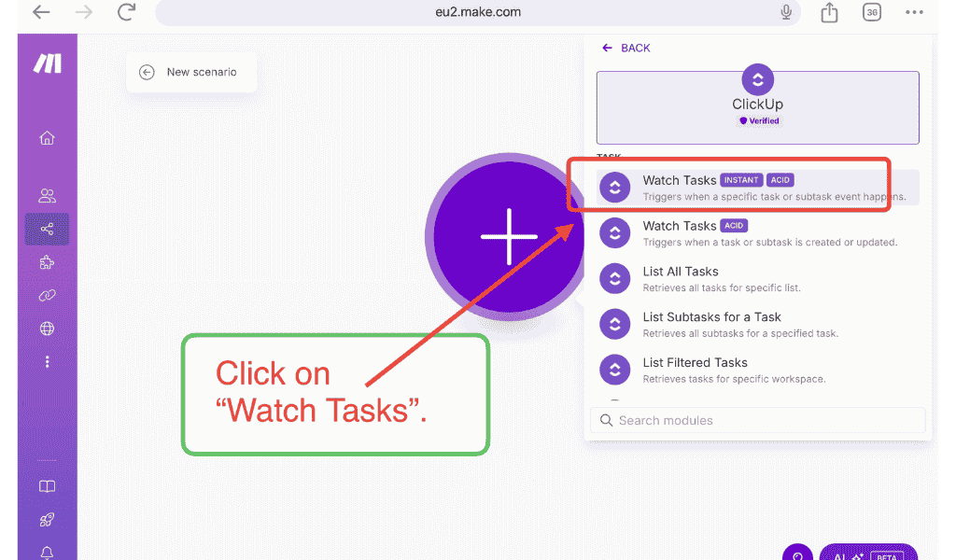The width and height of the screenshot is (956, 560).
Task: Go back in browser history
Action: point(41,11)
